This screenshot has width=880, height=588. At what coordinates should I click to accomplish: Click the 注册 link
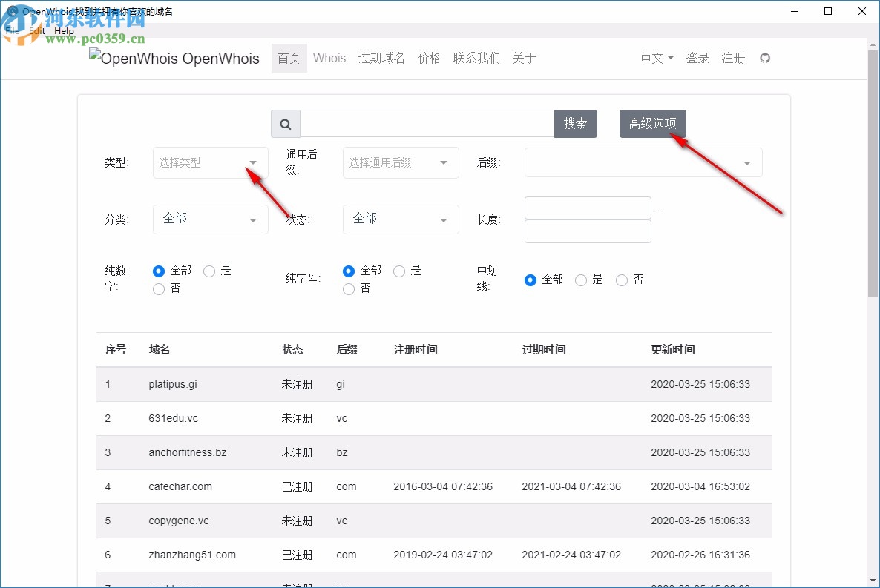coord(733,58)
